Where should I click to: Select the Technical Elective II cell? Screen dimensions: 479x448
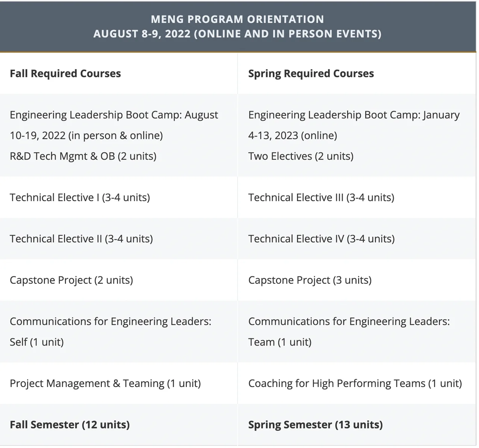pos(81,239)
